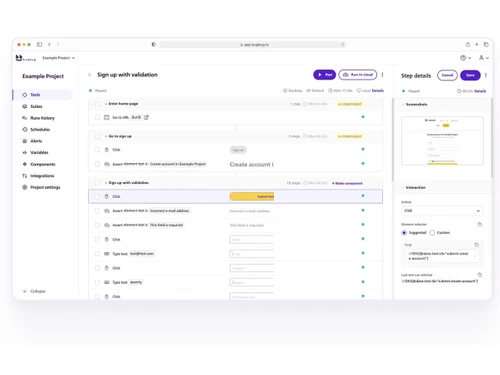500x375 pixels.
Task: Click assert icon of Create account step
Action: (x=107, y=164)
